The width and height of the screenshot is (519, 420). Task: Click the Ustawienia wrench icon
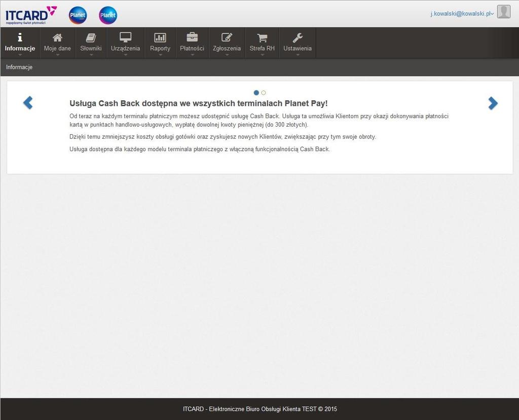pos(298,37)
